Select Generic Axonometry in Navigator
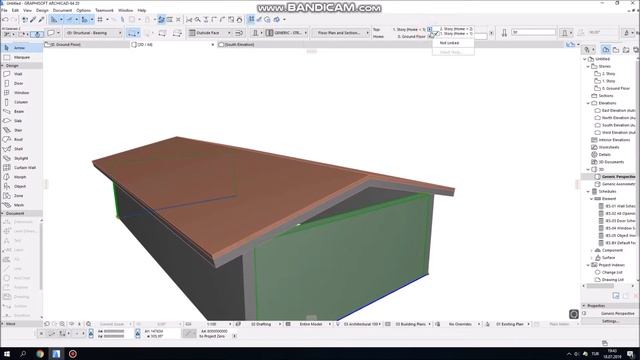This screenshot has height=360, width=640. pos(618,184)
